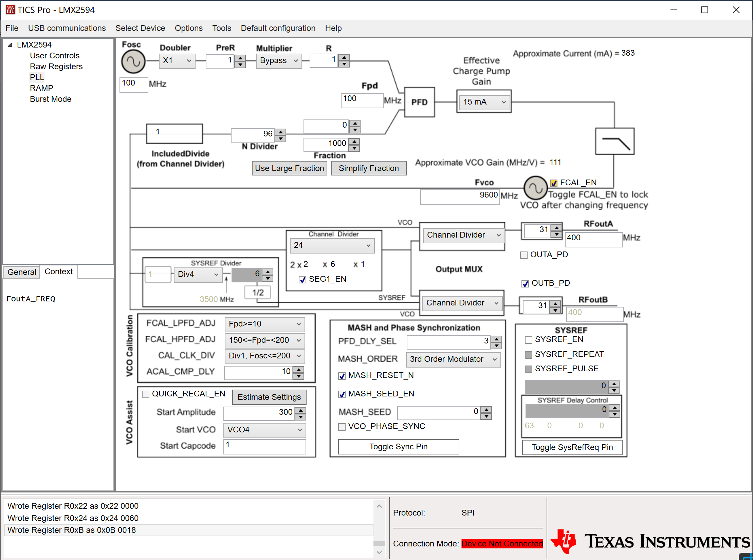Switch to the General tab
The image size is (753, 560).
point(22,272)
